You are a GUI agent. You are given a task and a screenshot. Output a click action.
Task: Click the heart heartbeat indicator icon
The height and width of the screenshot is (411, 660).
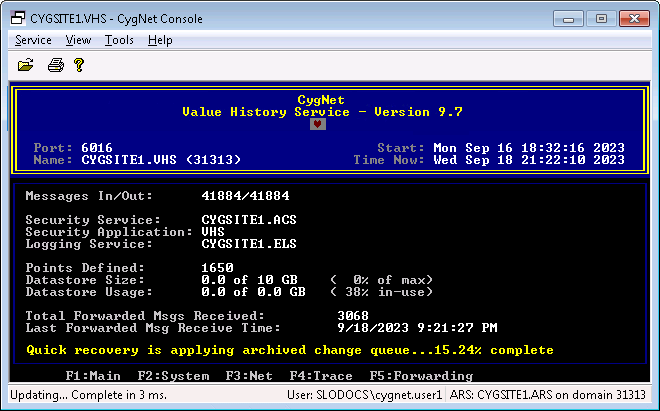pyautogui.click(x=318, y=124)
